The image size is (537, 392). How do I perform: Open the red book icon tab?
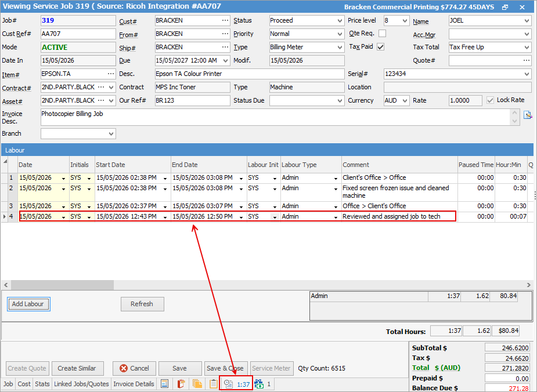[x=181, y=384]
